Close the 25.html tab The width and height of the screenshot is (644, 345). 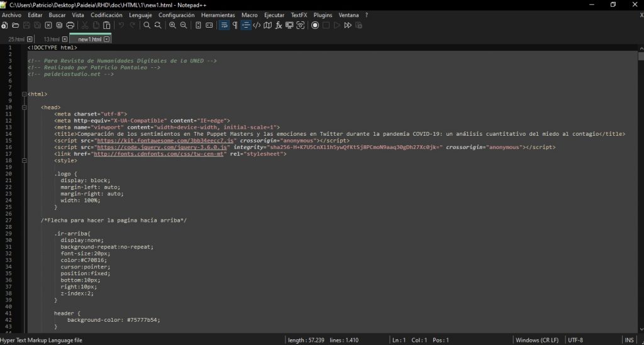[x=30, y=40]
